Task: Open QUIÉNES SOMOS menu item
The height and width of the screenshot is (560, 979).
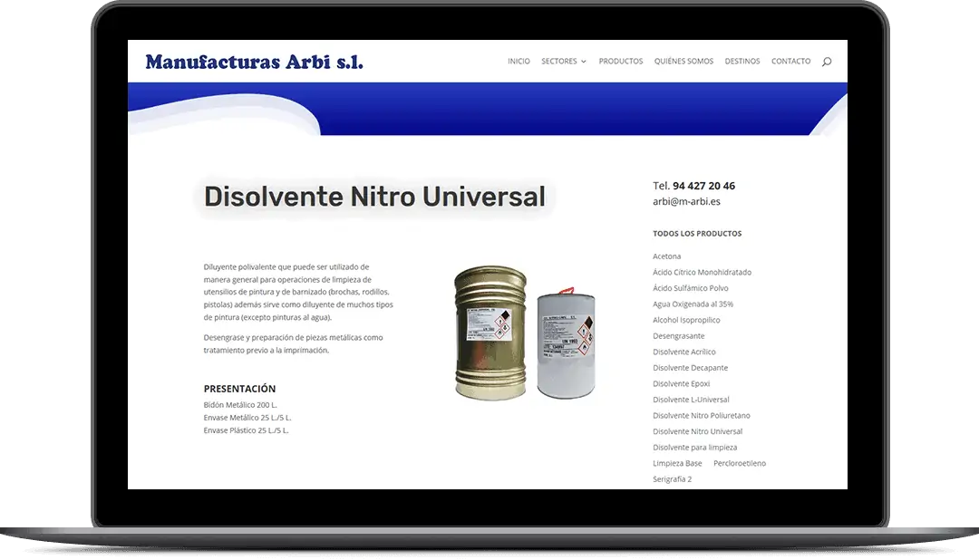Action: pos(683,62)
